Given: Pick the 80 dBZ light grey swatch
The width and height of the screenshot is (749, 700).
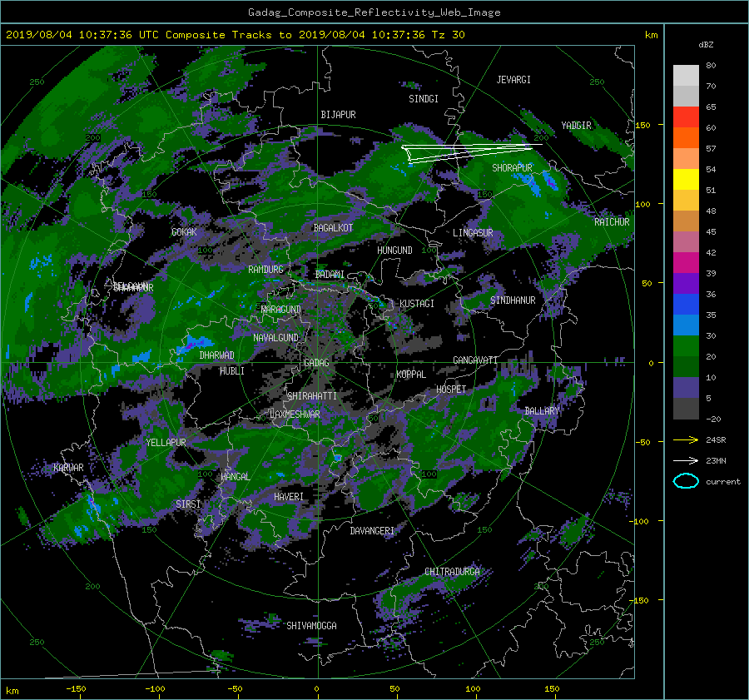Looking at the screenshot, I should tap(686, 76).
